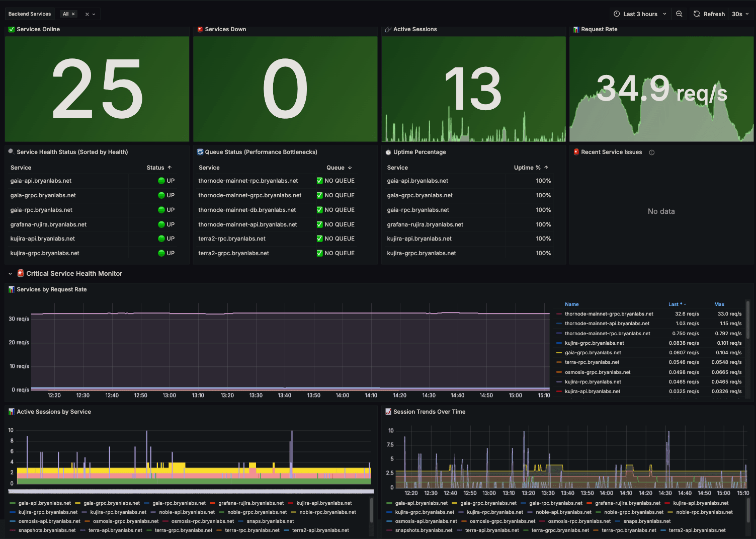Open the Last 3 hours time range picker
The width and height of the screenshot is (756, 539).
[x=640, y=14]
